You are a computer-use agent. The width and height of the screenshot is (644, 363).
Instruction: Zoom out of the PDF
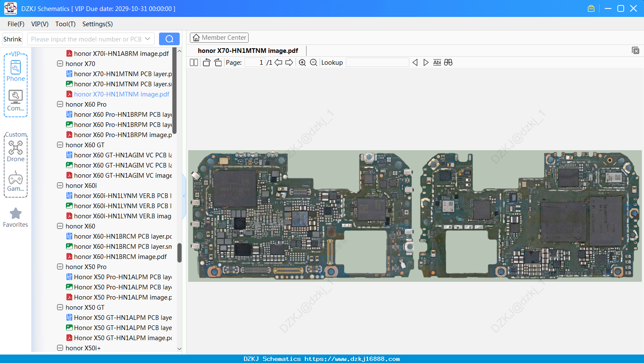click(313, 63)
